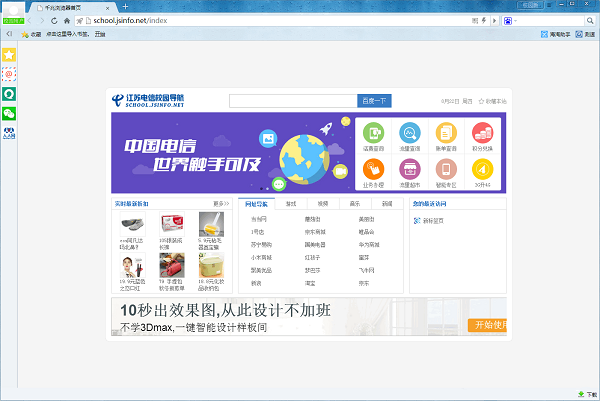Click the 收藏本站 bookmark-site link
The width and height of the screenshot is (600, 401).
[x=492, y=101]
